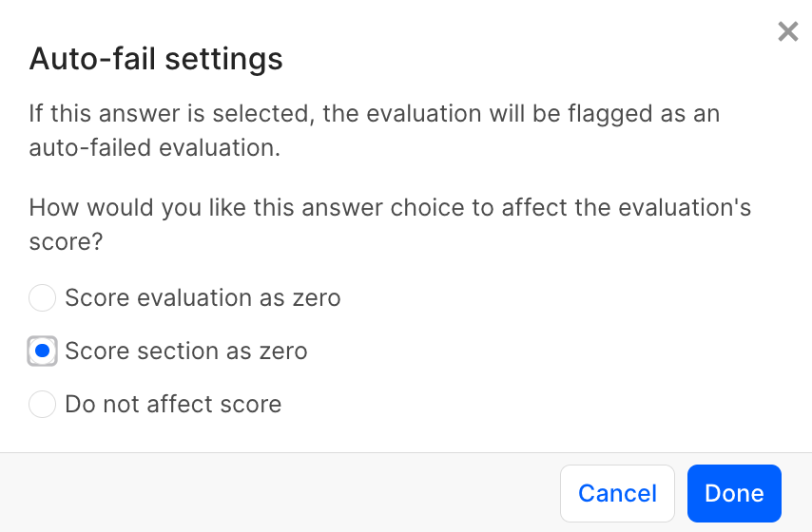812x532 pixels.
Task: Close the Auto-fail settings dialog
Action: pos(787,32)
